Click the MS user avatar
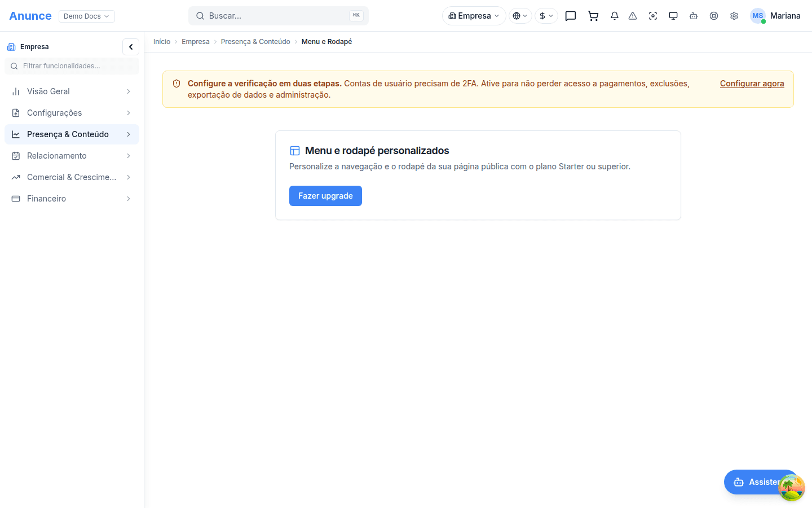Screen dimensions: 812x508 pos(758,16)
